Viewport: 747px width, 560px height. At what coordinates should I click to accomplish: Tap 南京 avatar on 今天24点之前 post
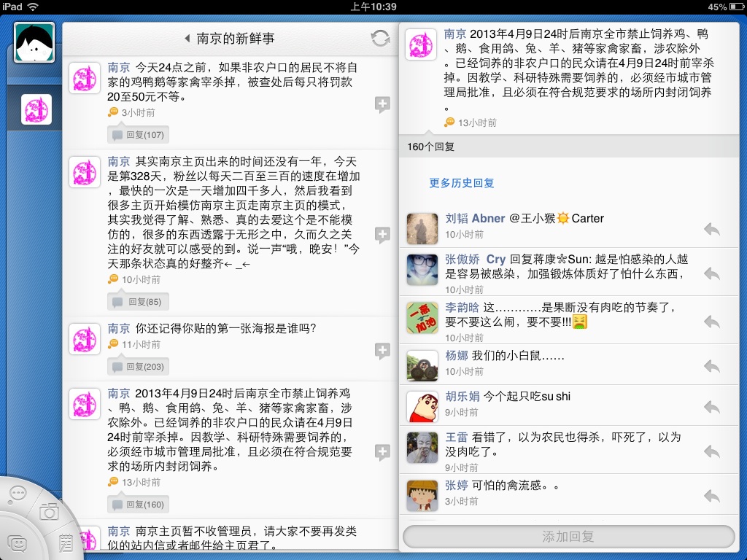tap(85, 78)
